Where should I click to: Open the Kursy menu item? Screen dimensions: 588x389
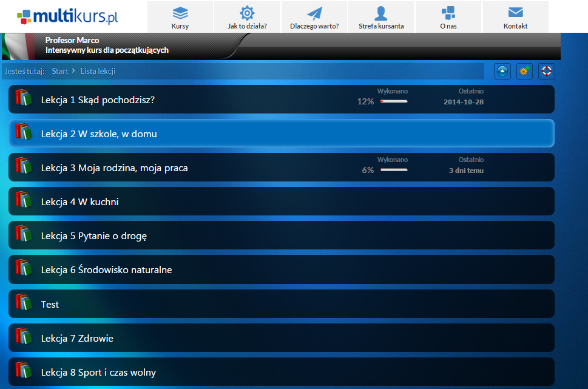point(180,18)
